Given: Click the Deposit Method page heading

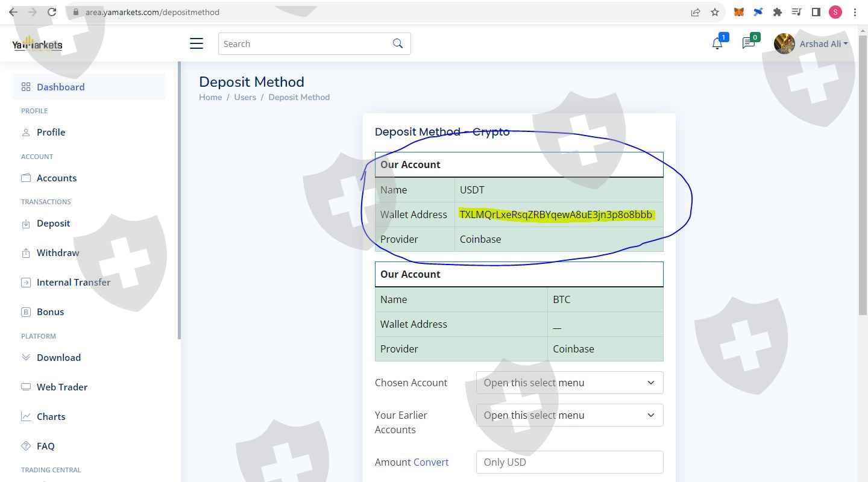Looking at the screenshot, I should click(251, 82).
